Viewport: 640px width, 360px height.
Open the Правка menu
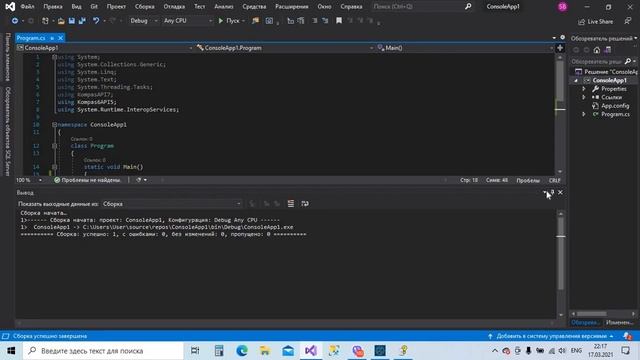[x=53, y=7]
